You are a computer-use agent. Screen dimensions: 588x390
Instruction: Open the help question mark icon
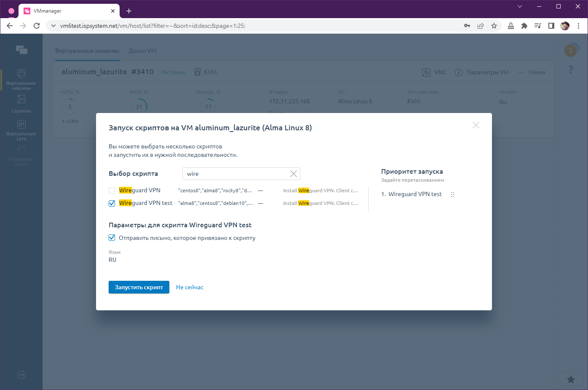coord(571,70)
